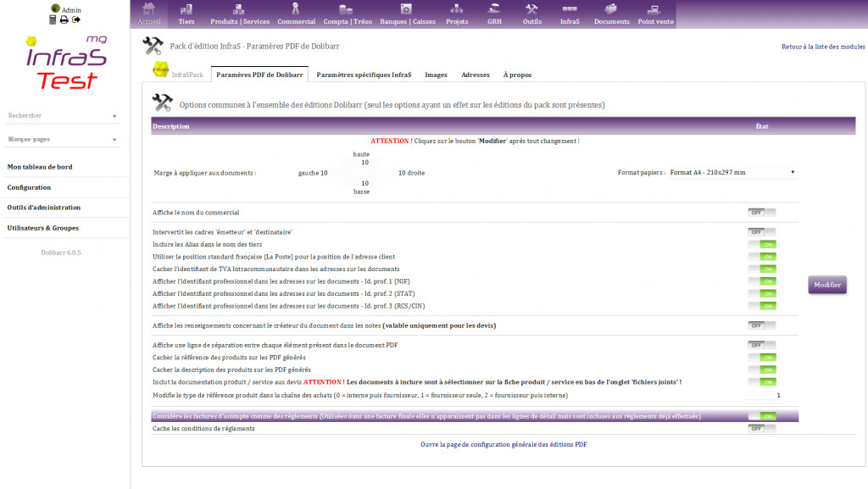Enable 'Affiche le nom du commercial' toggle
868x489 pixels.
tap(761, 213)
